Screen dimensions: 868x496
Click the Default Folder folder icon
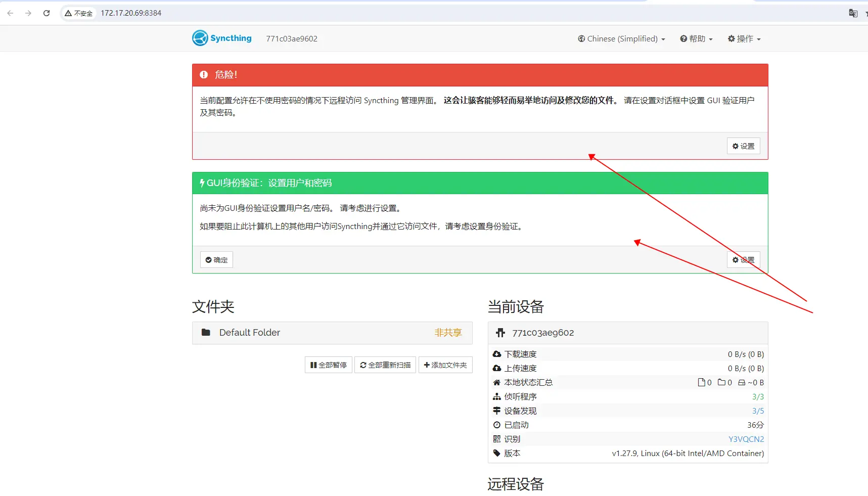pyautogui.click(x=206, y=333)
